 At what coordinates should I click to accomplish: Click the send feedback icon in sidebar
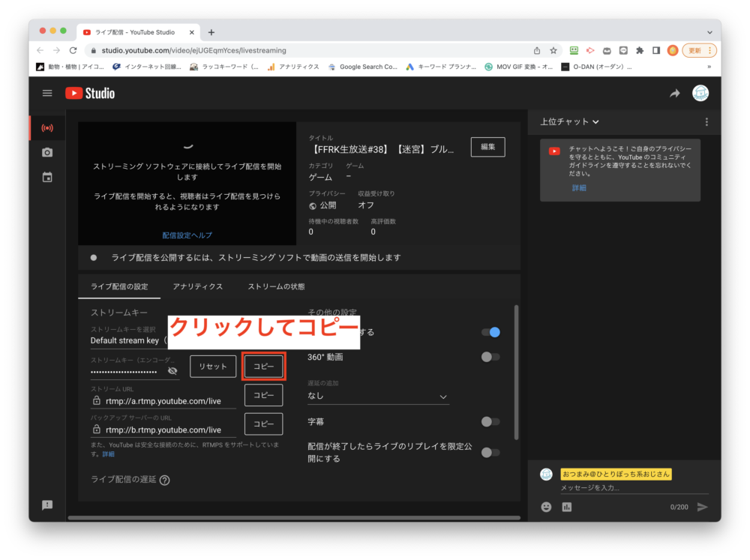pyautogui.click(x=46, y=505)
